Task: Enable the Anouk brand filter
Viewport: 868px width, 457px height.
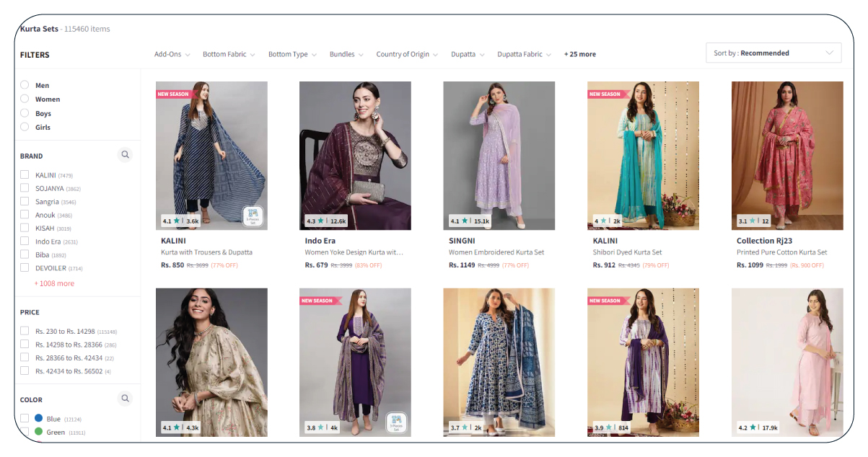Action: tap(25, 215)
